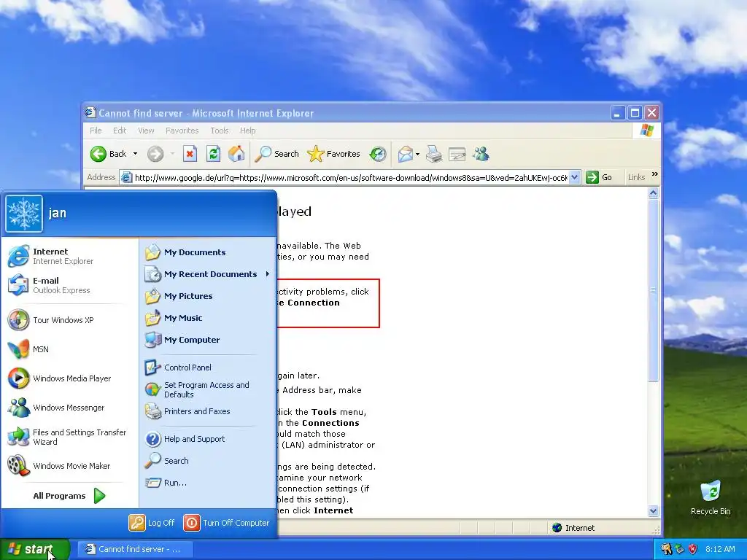
Task: Click the Internet zone status bar indicator
Action: pos(573,528)
